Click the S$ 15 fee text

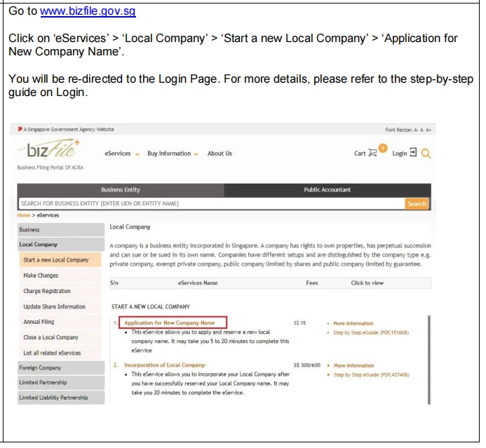pos(299,323)
